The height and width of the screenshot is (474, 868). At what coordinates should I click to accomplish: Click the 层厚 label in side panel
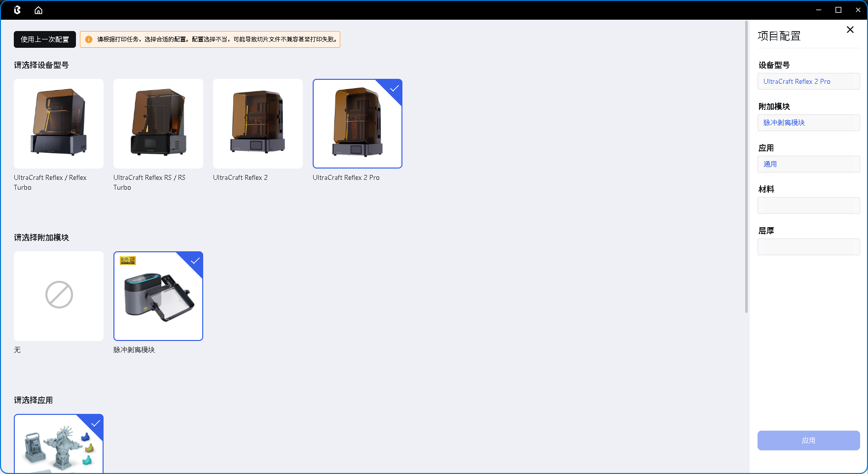[766, 231]
